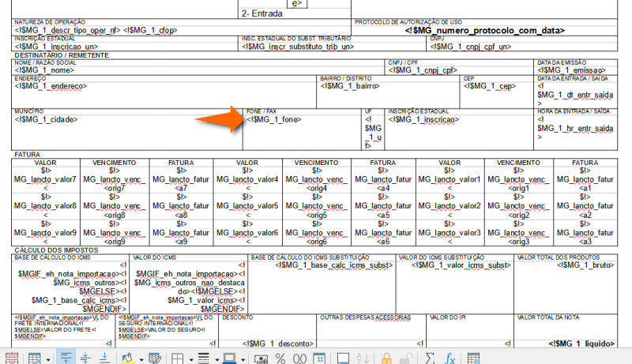Viewport: 632px width, 364px height.
Task: Click the PROTOCOLO DE AUTORIZAÇÃO DE USO label
Action: [x=408, y=22]
